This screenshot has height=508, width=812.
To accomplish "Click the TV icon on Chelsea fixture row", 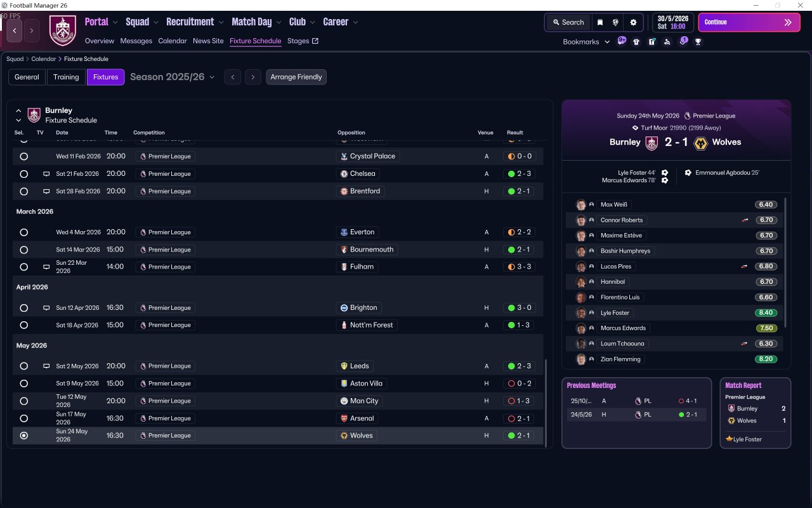I will tap(46, 174).
